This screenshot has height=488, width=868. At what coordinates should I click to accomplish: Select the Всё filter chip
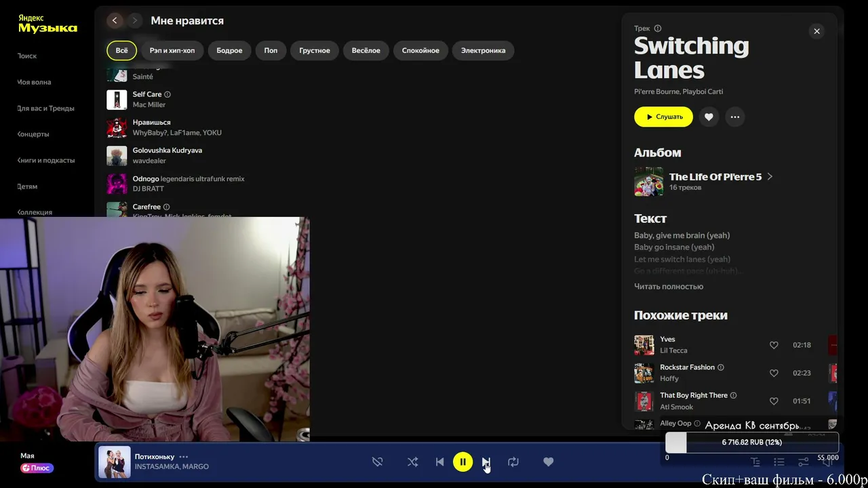tap(121, 50)
